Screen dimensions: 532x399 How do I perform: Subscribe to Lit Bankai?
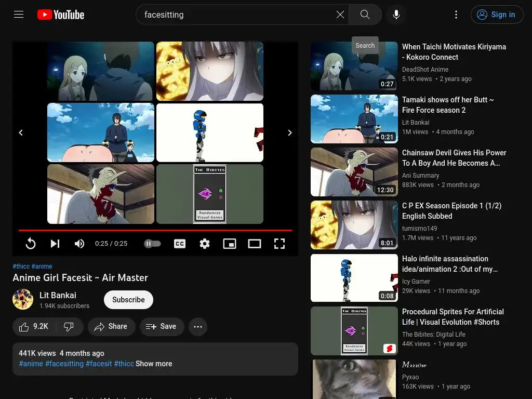point(129,300)
